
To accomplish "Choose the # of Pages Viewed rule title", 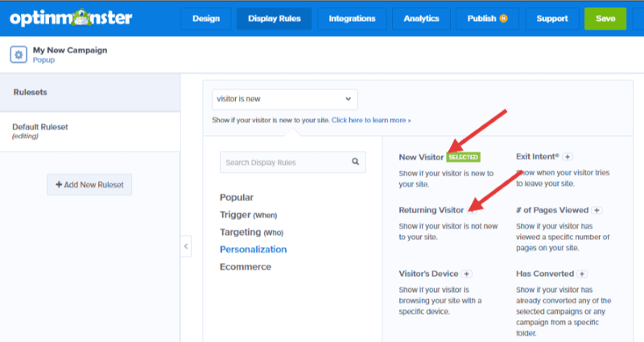I will click(x=552, y=210).
